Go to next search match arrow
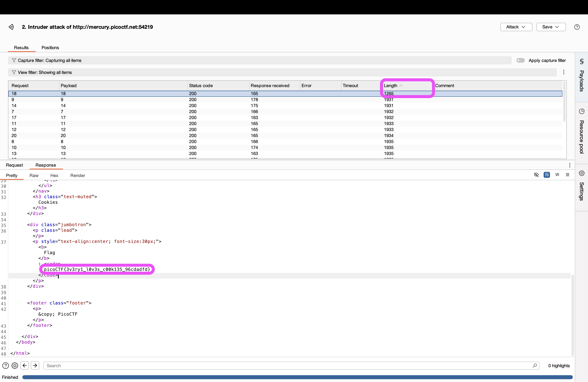 pos(35,365)
